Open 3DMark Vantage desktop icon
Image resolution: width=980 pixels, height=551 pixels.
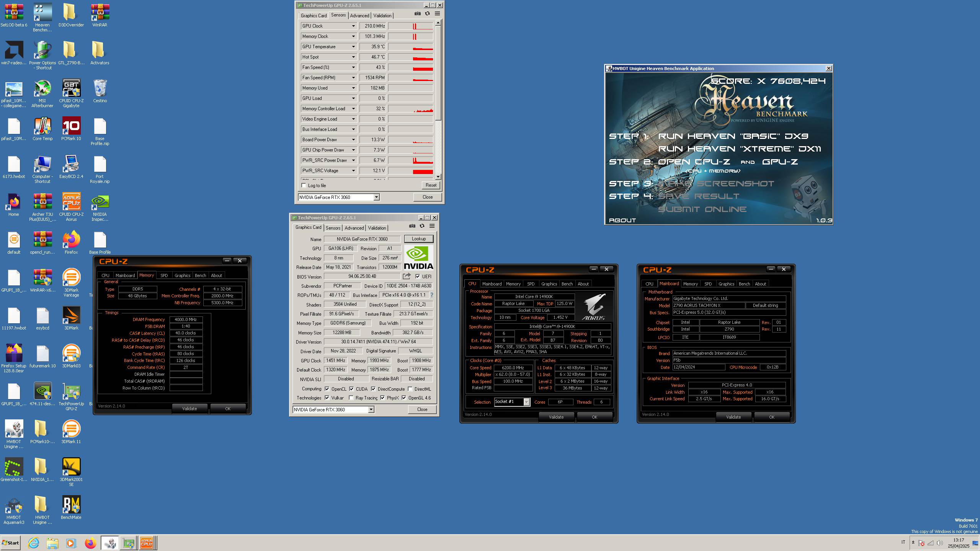click(x=71, y=283)
